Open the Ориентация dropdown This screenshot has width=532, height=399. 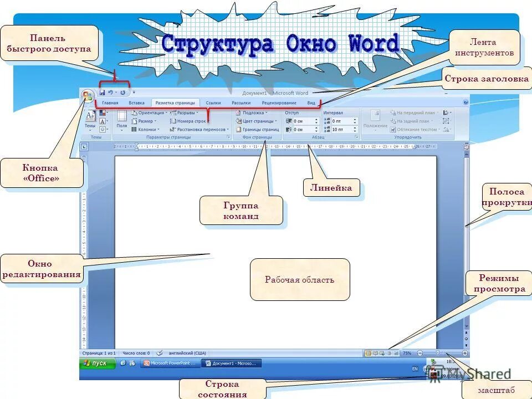(x=149, y=112)
